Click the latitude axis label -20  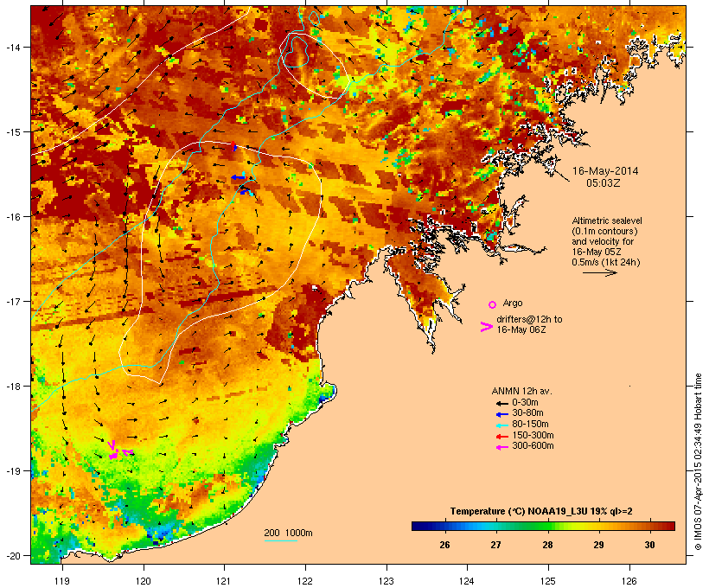pyautogui.click(x=12, y=556)
